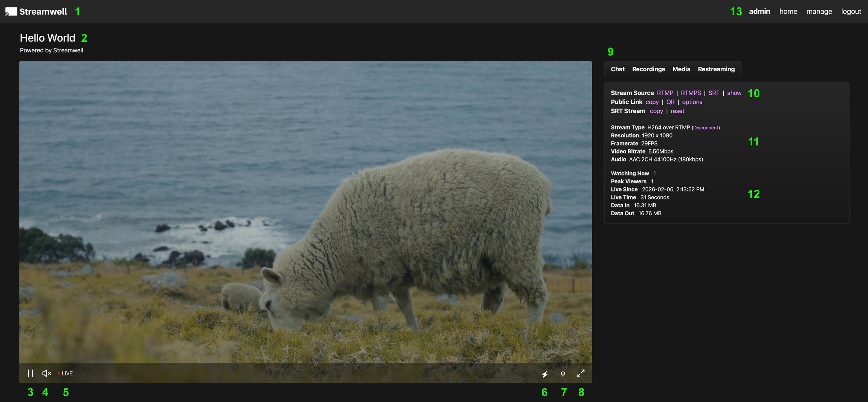Select RTMP stream source link
868x402 pixels.
coord(665,93)
